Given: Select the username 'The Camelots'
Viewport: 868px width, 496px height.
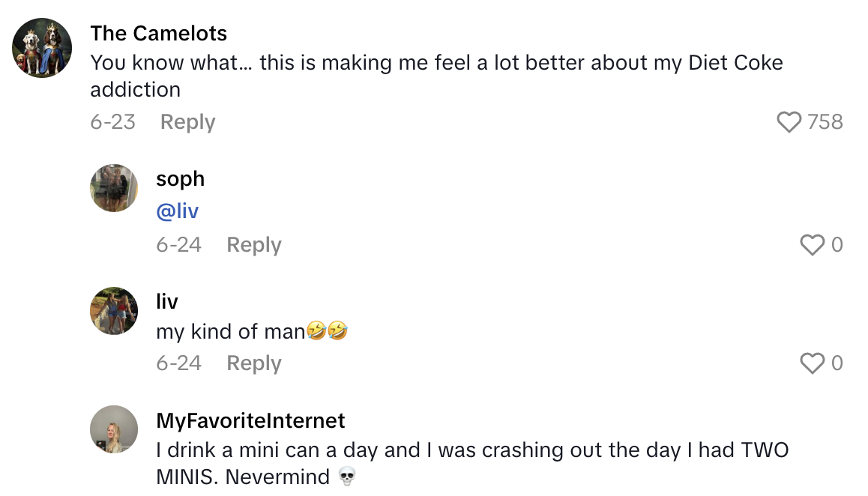Looking at the screenshot, I should pyautogui.click(x=158, y=33).
